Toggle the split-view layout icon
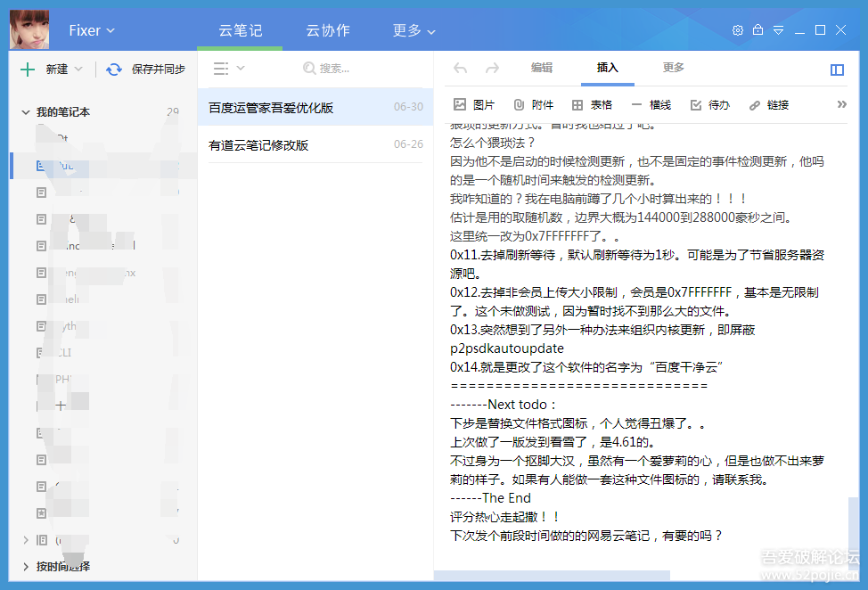Viewport: 868px width, 590px height. click(837, 69)
